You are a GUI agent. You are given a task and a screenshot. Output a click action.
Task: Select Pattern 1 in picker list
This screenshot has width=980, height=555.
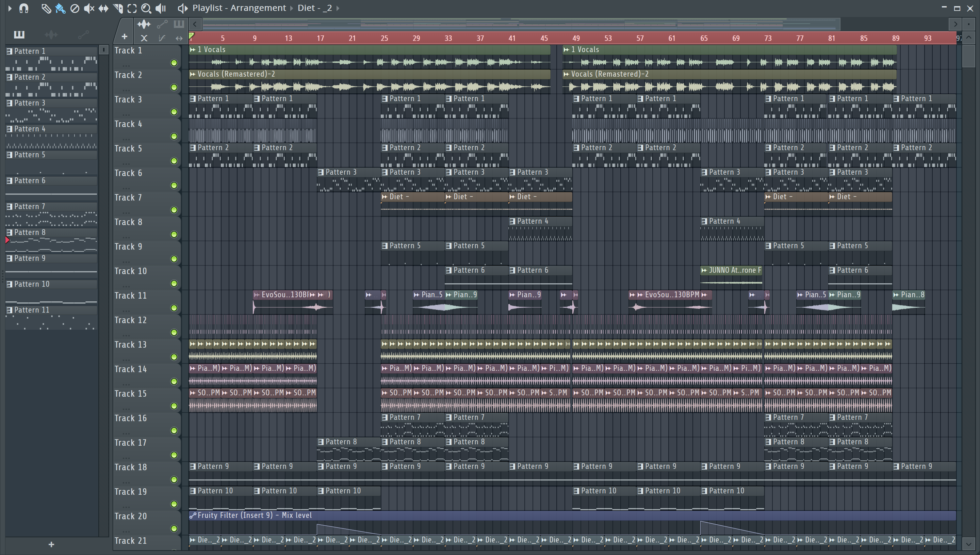point(51,51)
